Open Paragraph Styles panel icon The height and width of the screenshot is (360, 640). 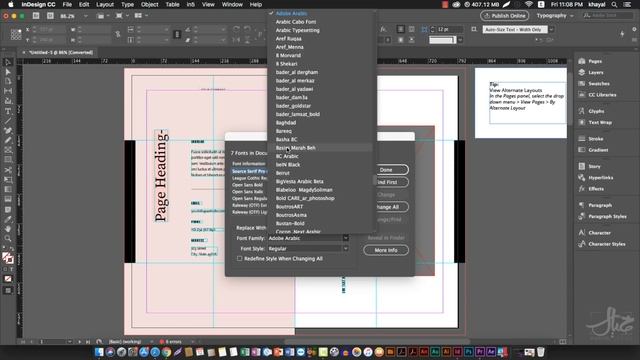[x=582, y=216]
